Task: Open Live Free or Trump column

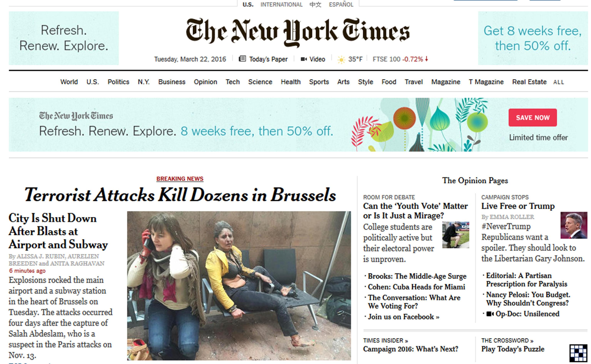Action: tap(518, 206)
